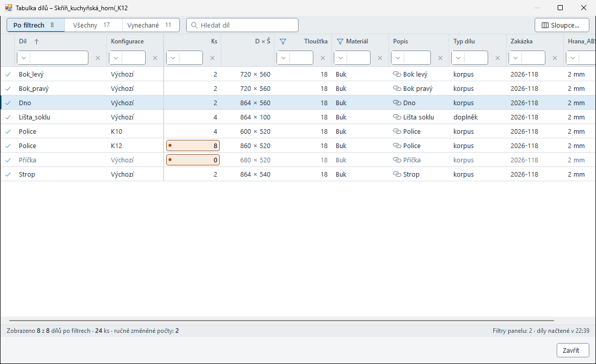
Task: Toggle the checkmark for Příčka row
Action: coord(8,160)
